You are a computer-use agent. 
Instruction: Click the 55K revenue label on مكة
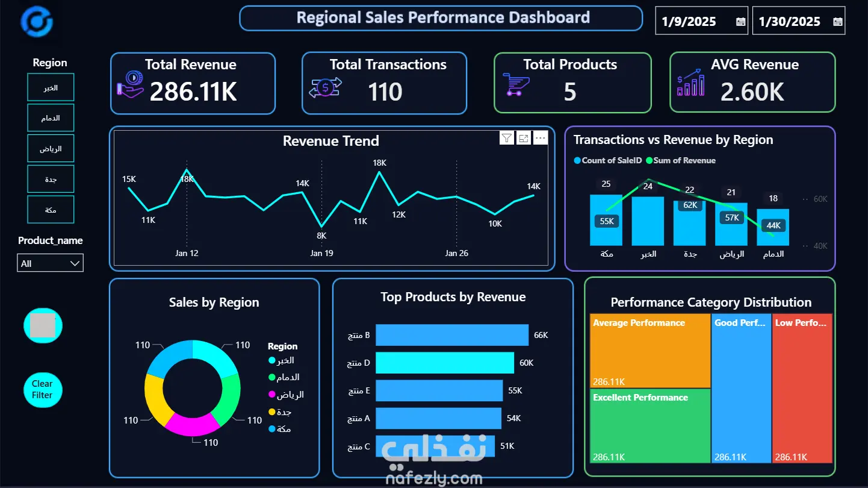(x=606, y=221)
